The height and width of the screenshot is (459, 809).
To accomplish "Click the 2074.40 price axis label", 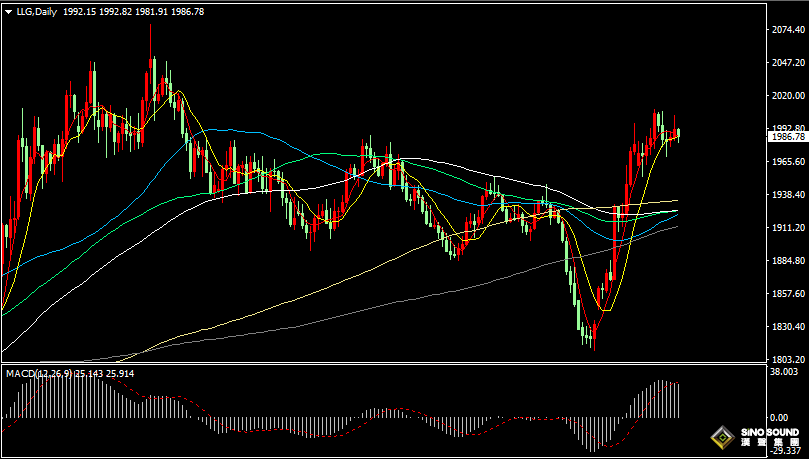I will (788, 30).
